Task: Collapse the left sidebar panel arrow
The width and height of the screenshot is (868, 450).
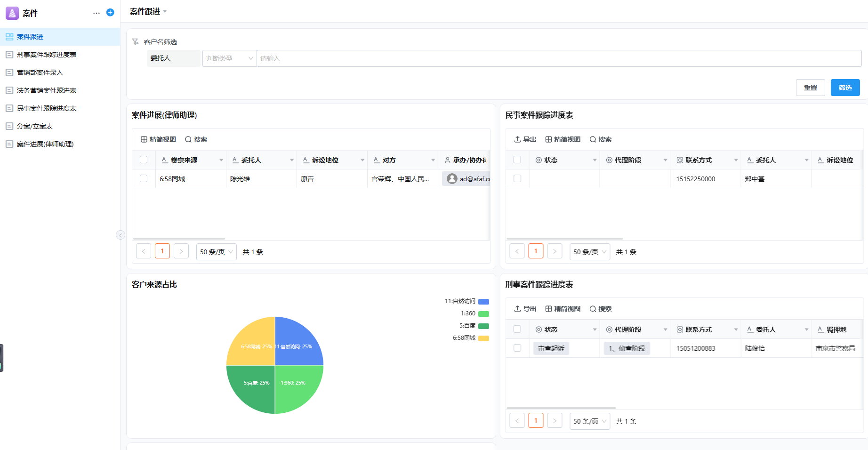Action: point(121,235)
